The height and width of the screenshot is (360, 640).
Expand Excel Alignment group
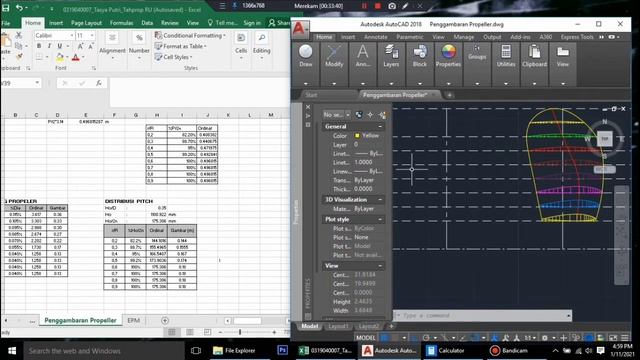[112, 46]
